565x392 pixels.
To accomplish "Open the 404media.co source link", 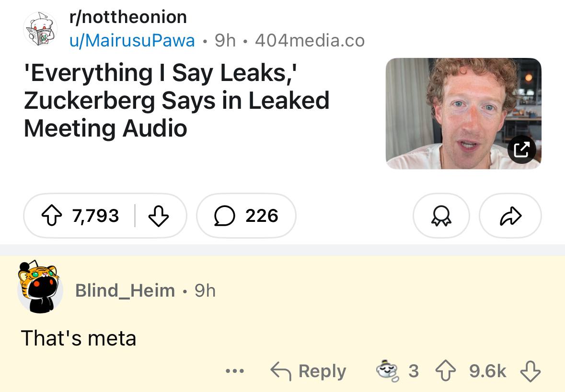I will (x=310, y=41).
